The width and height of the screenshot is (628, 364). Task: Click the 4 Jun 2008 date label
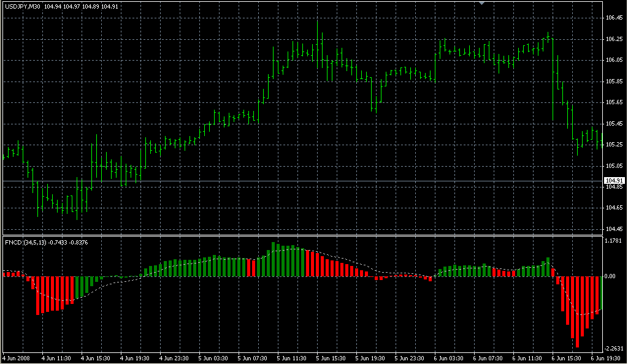click(17, 358)
